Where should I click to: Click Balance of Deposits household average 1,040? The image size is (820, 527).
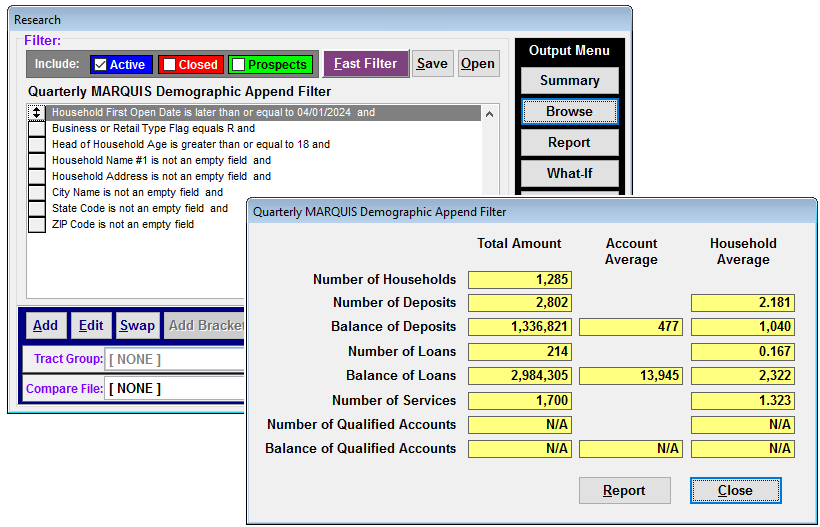pyautogui.click(x=743, y=327)
